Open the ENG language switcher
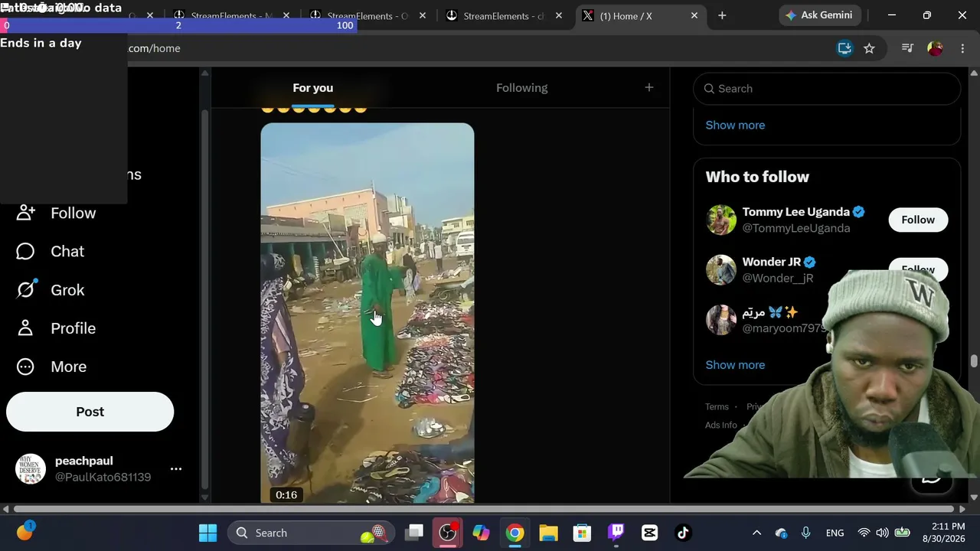980x551 pixels. [x=835, y=533]
